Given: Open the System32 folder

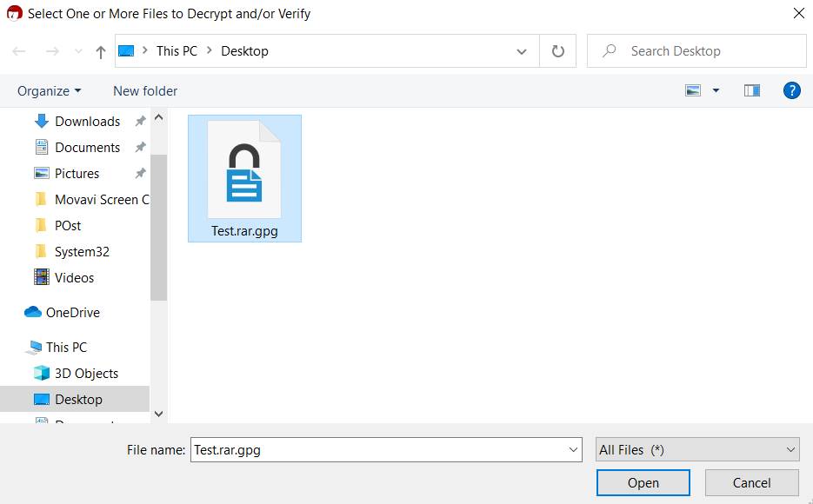Looking at the screenshot, I should pos(82,251).
